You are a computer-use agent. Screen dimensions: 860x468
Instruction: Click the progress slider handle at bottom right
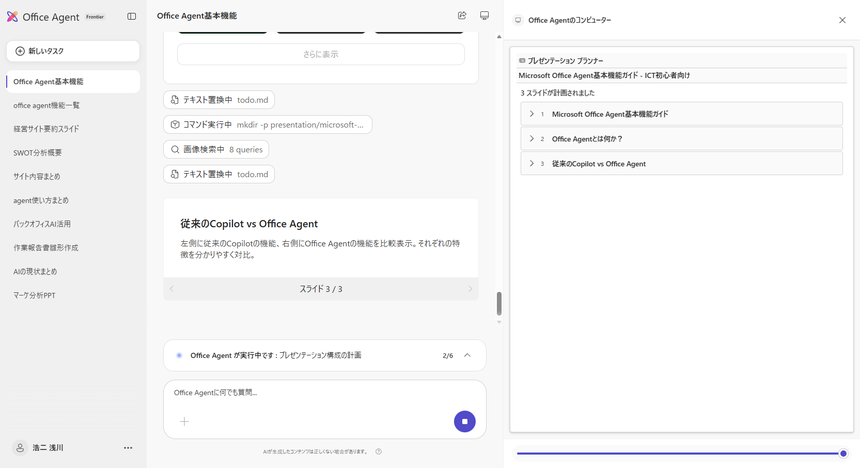[x=843, y=453]
